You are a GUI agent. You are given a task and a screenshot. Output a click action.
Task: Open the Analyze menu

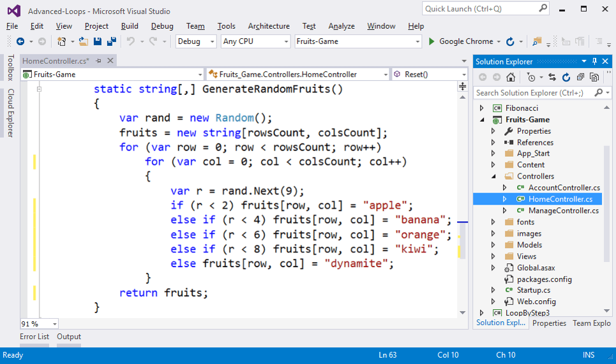(x=342, y=26)
